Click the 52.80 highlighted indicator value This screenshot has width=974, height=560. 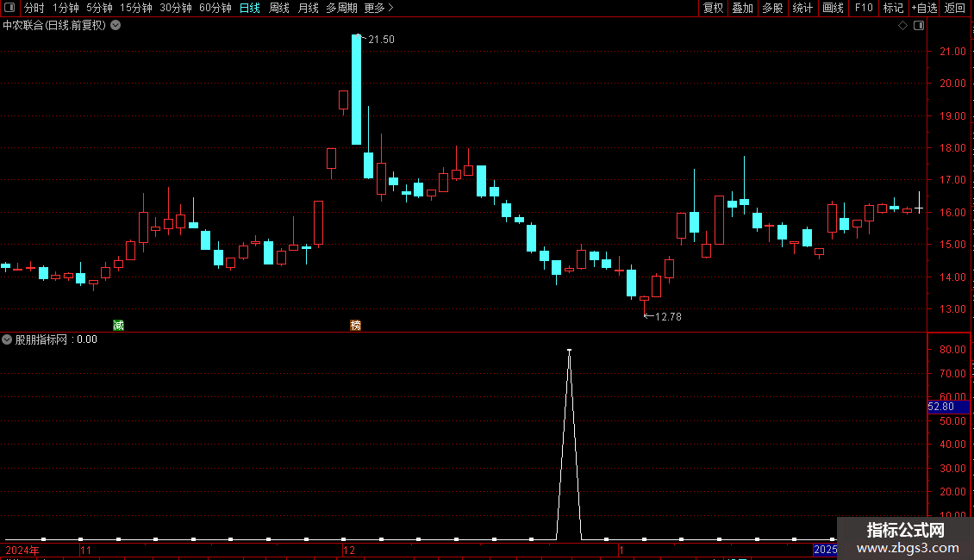[x=948, y=407]
